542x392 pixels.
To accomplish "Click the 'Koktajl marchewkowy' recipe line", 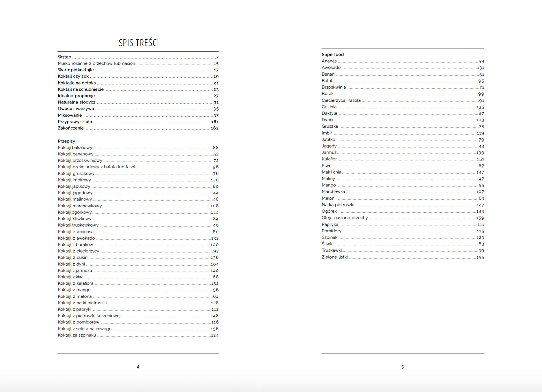I will [x=80, y=206].
